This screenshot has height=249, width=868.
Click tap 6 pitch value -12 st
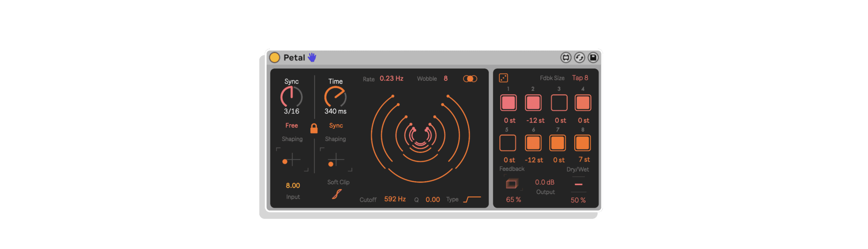click(534, 160)
